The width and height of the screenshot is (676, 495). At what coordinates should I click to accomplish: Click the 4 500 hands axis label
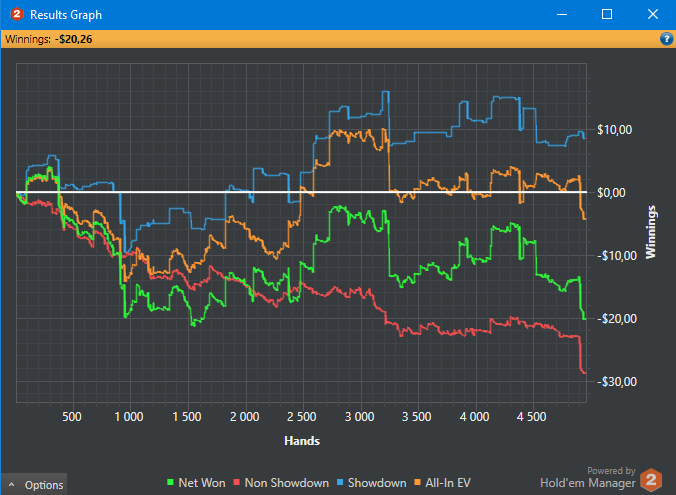click(532, 417)
